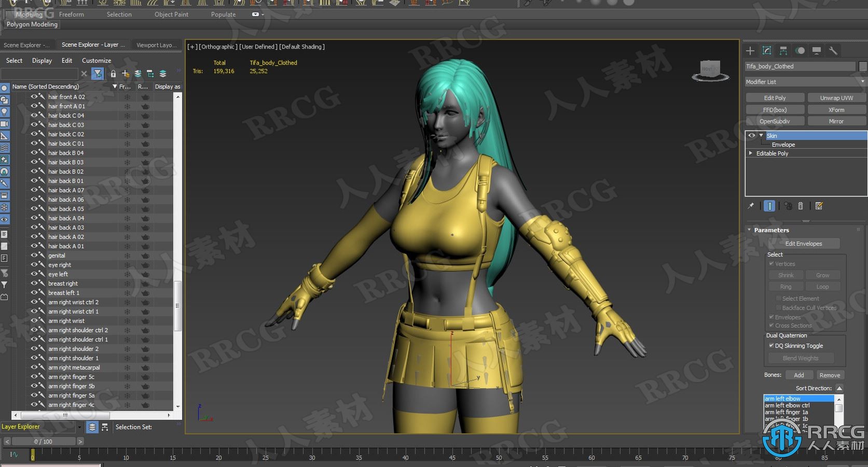Click the Remove bones button
The height and width of the screenshot is (467, 868).
[830, 375]
